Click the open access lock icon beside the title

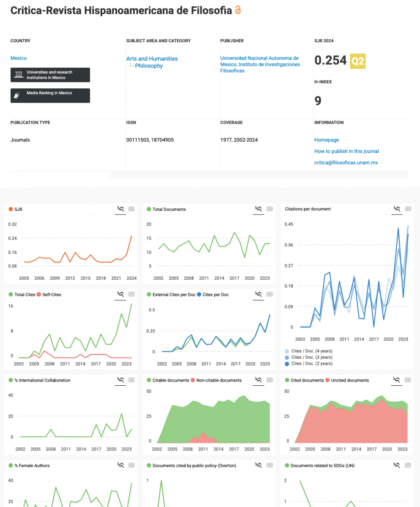238,10
